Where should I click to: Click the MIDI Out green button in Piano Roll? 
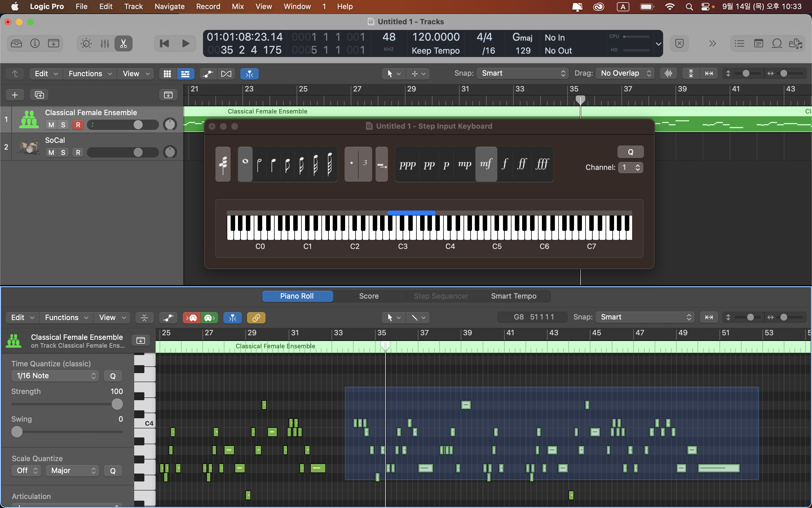point(209,317)
